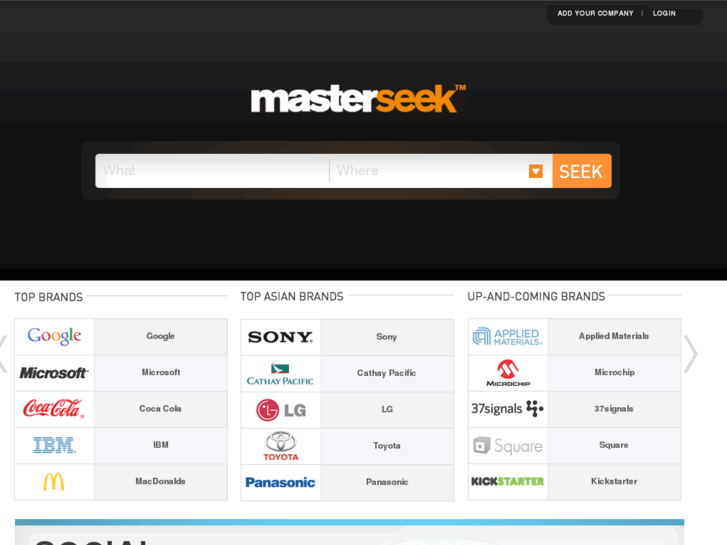Open the Applied Materials name link
Image resolution: width=727 pixels, height=545 pixels.
614,336
